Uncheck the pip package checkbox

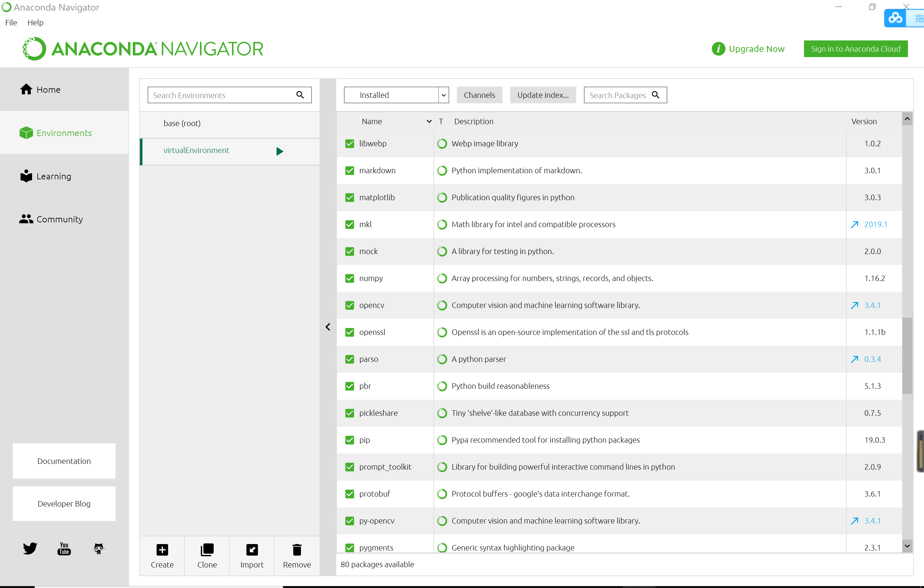(349, 440)
